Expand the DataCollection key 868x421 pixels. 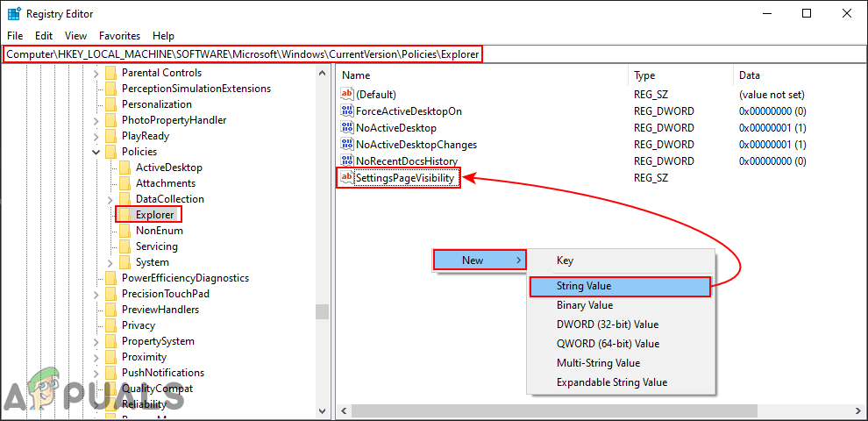110,199
